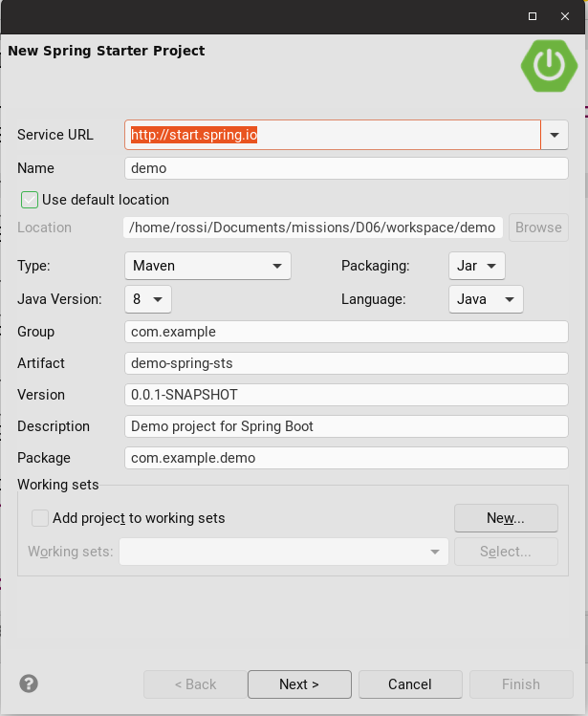Screen dimensions: 588x716
Task: Open the Packaging dropdown showing Jar
Action: (476, 266)
